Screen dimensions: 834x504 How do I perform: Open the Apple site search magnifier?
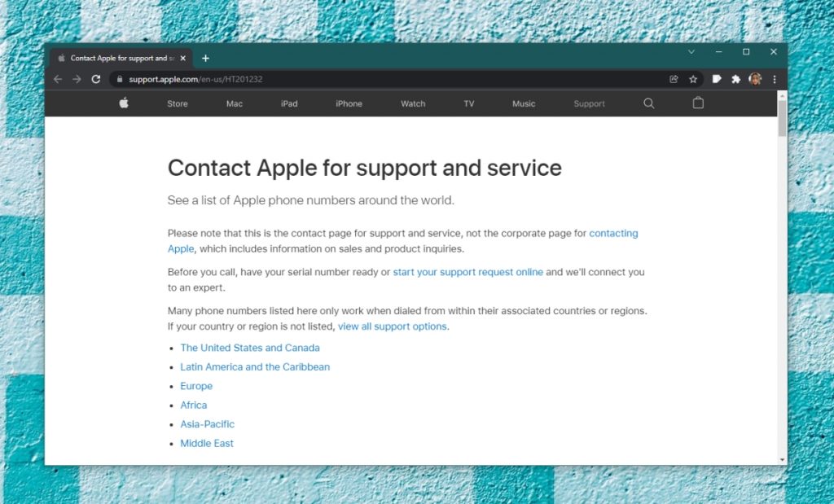(x=649, y=103)
